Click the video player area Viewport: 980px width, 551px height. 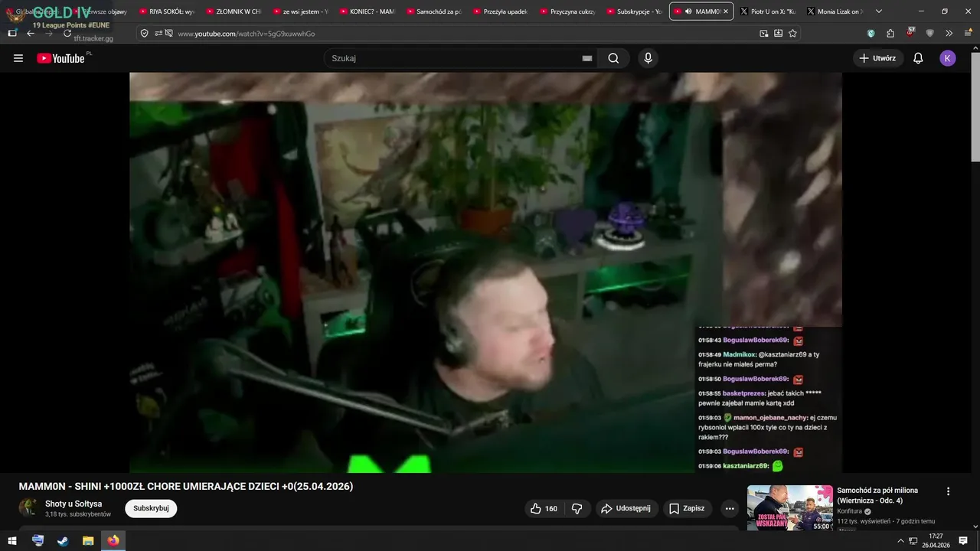click(485, 272)
